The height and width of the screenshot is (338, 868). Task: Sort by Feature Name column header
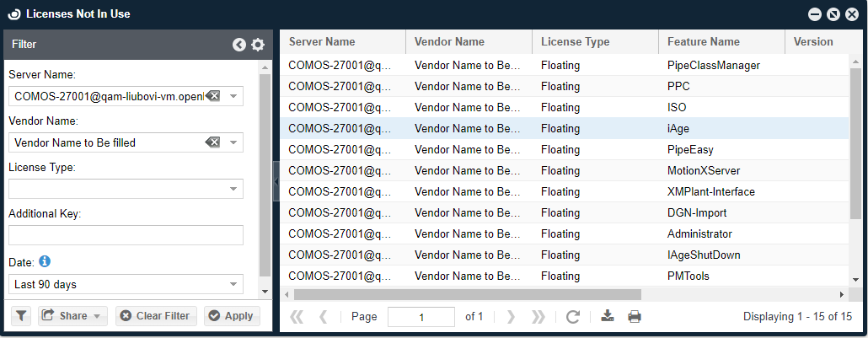pyautogui.click(x=704, y=41)
